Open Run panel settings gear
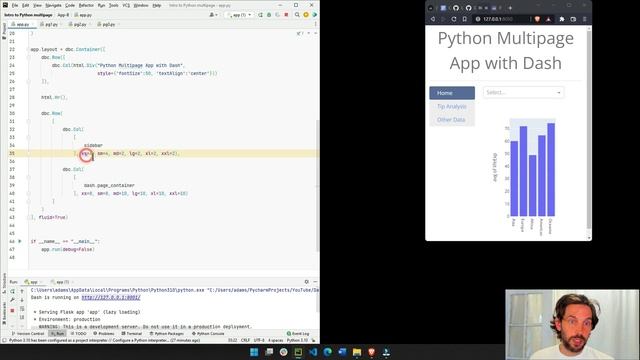Screen dimensions: 640x360 pyautogui.click(x=307, y=282)
